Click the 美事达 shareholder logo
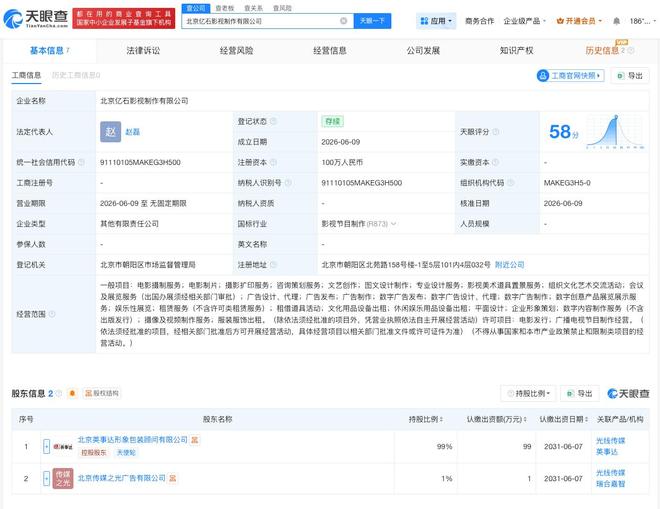Viewport: 660px width, 509px height. coord(63,446)
